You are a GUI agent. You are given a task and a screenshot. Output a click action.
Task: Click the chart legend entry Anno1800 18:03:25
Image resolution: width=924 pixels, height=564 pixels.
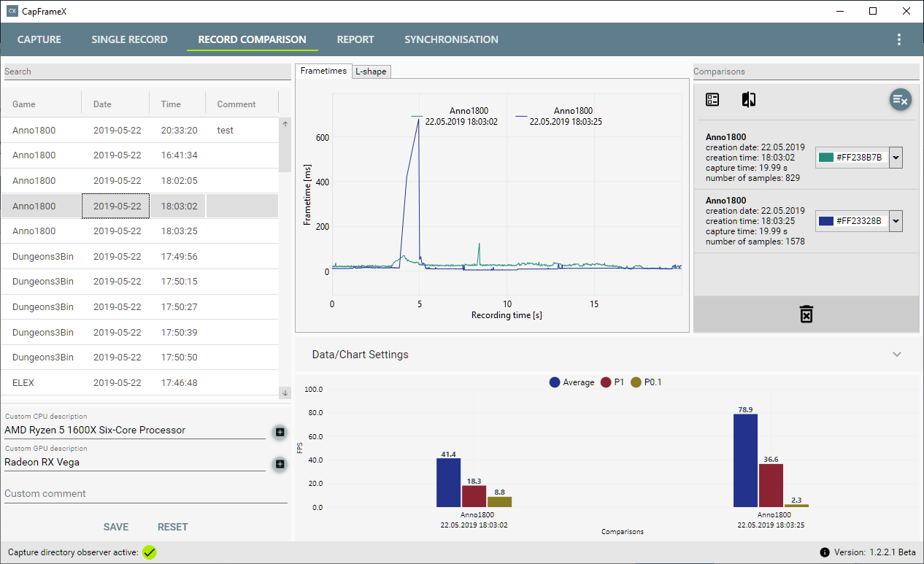tap(559, 116)
